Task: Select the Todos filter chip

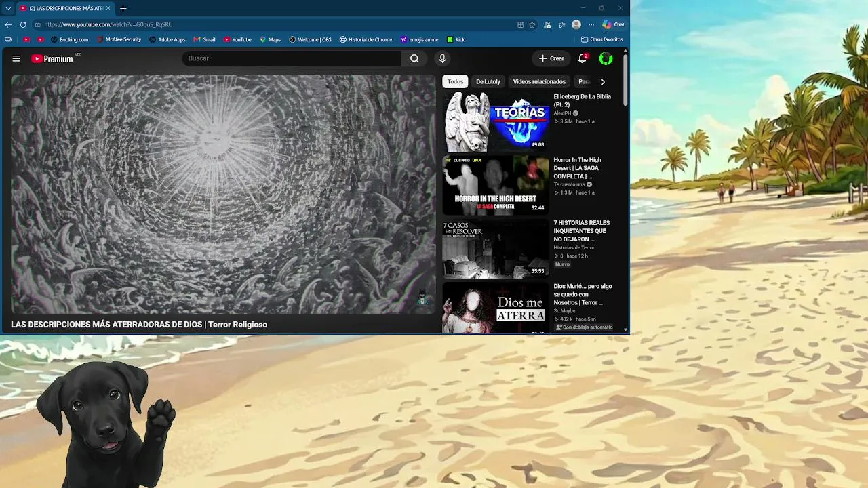Action: tap(455, 81)
